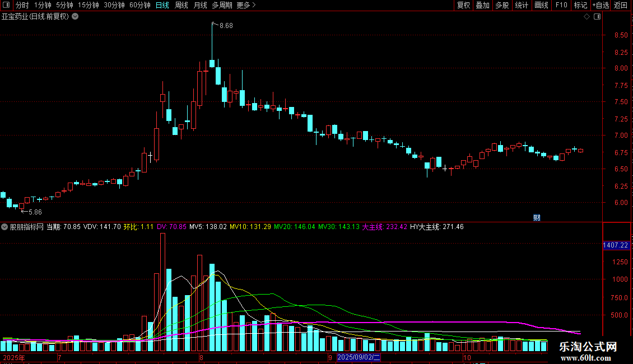Click the diamond icon in chart corner
The width and height of the screenshot is (633, 364).
(x=587, y=17)
